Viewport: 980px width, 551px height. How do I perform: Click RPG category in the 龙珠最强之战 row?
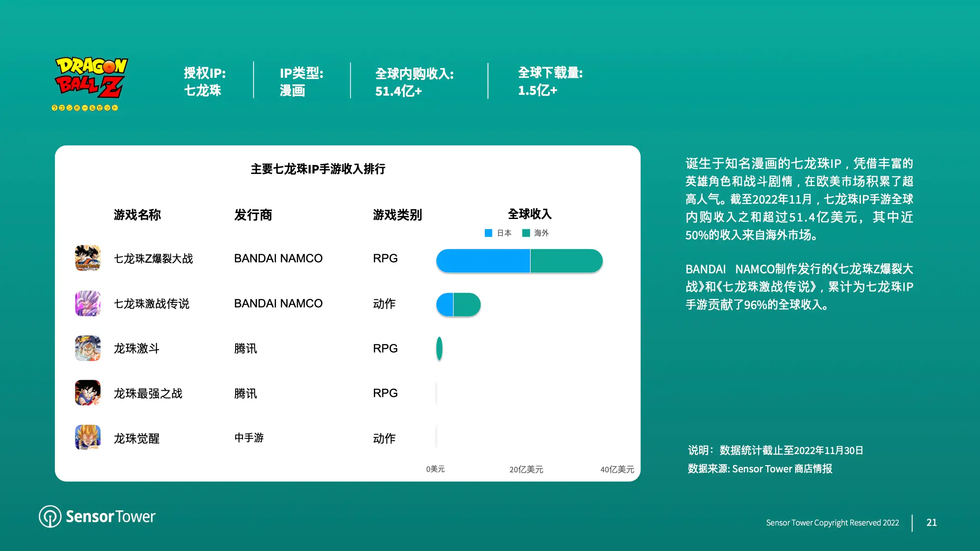(385, 393)
